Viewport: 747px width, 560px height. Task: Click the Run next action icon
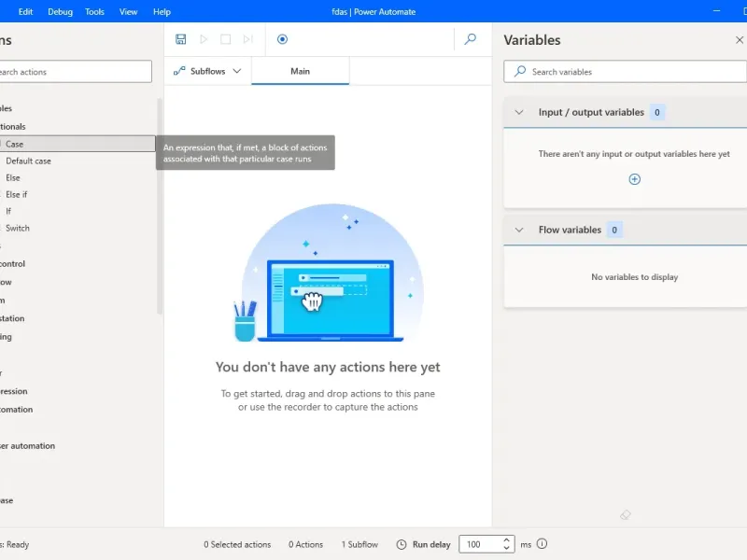pyautogui.click(x=248, y=39)
